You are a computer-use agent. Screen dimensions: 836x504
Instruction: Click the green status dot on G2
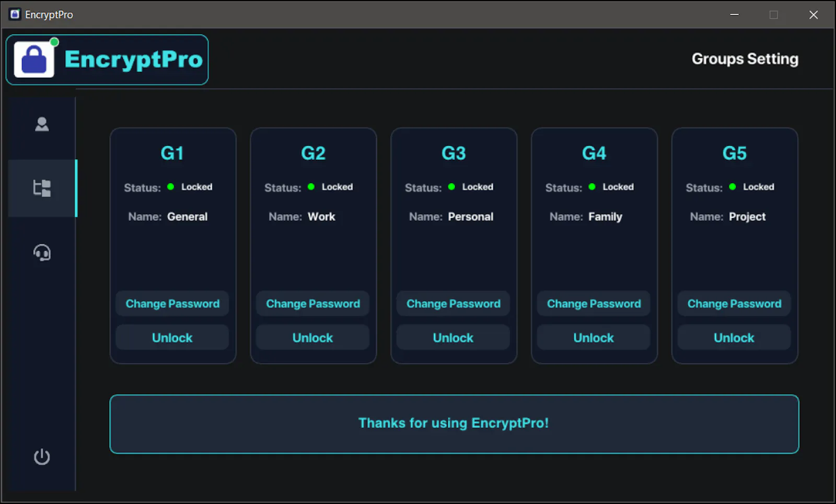click(311, 186)
